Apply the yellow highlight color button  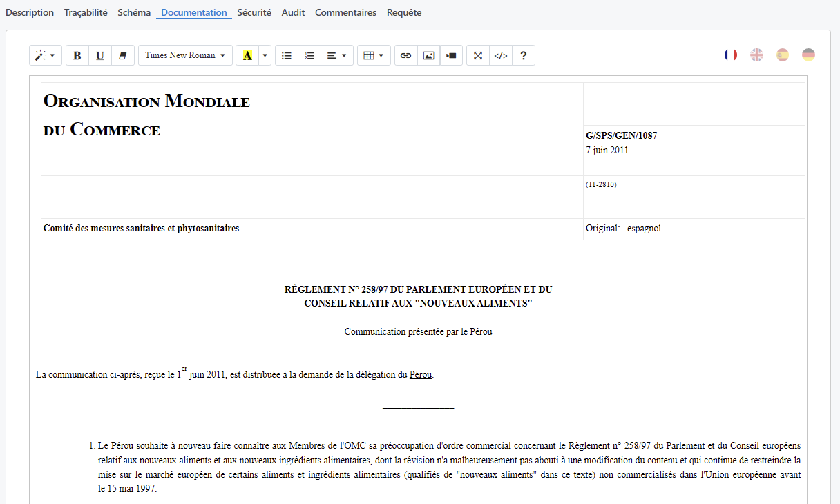[247, 55]
